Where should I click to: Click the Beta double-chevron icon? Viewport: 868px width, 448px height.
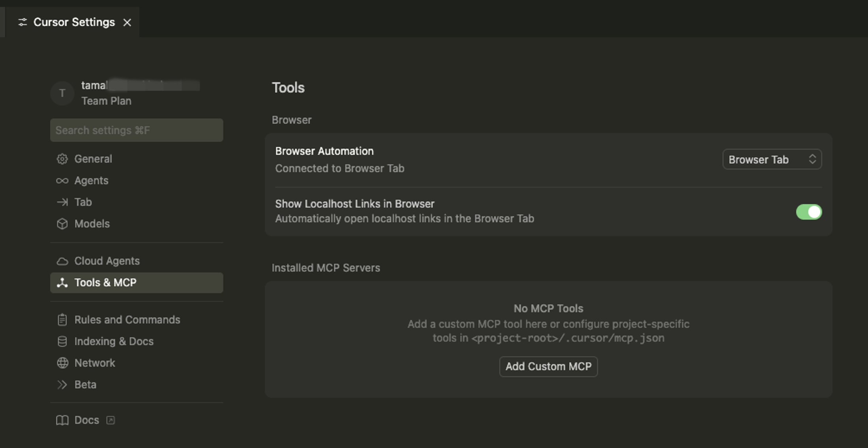click(x=62, y=384)
